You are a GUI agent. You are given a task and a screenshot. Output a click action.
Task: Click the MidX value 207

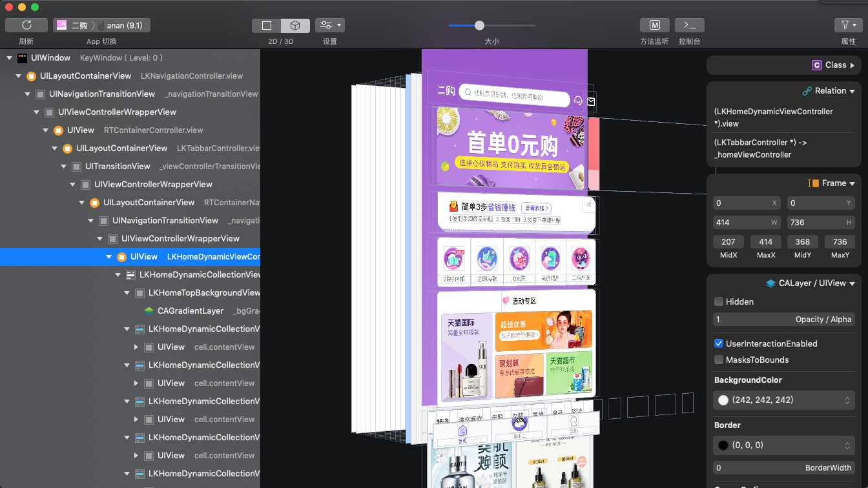[x=728, y=241]
